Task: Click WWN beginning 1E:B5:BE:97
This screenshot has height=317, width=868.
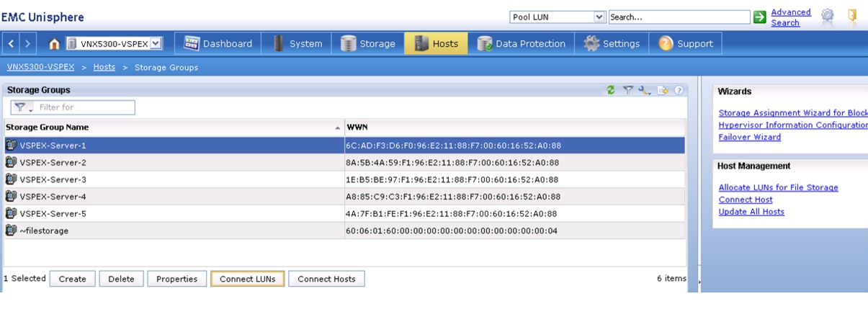Action: point(452,180)
